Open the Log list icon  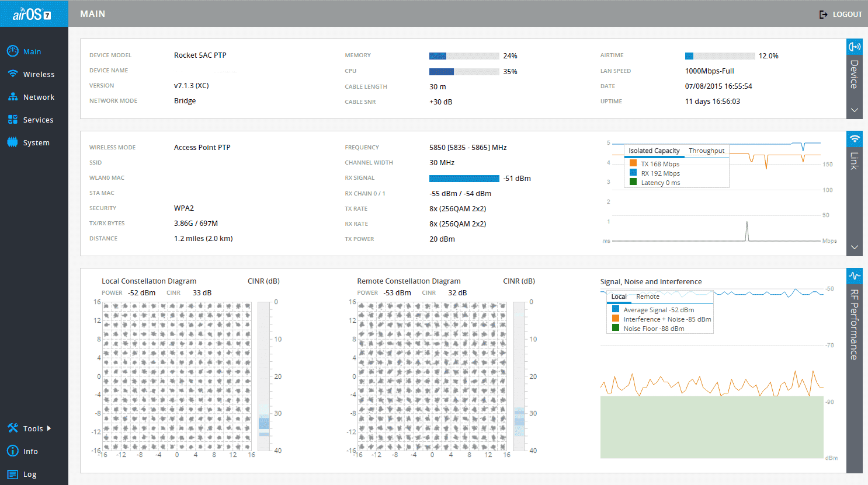[x=12, y=474]
